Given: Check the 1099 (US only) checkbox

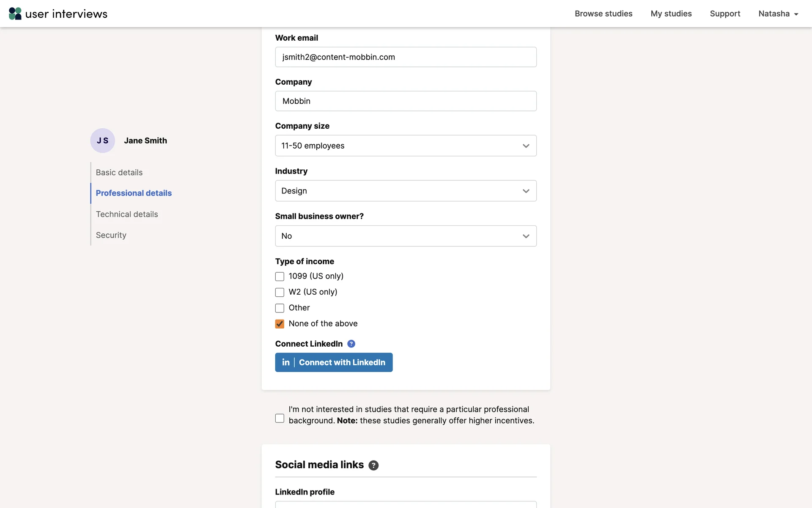Looking at the screenshot, I should (280, 276).
